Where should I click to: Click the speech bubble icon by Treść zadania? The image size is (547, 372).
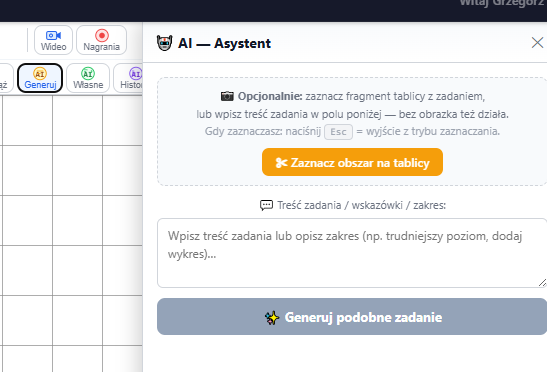266,205
